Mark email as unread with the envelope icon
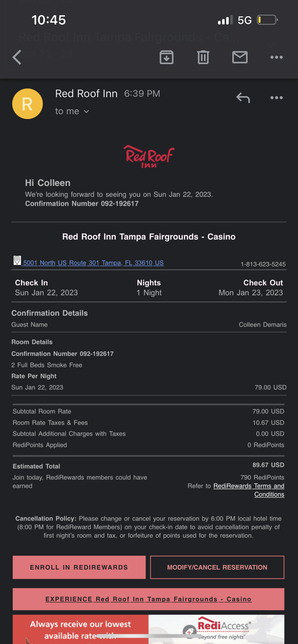 (x=240, y=57)
